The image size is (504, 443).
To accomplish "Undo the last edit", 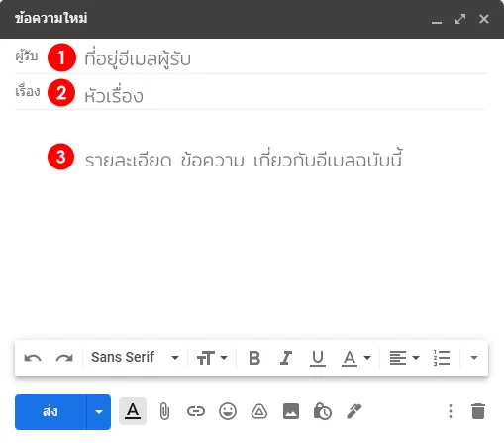I will coord(33,358).
